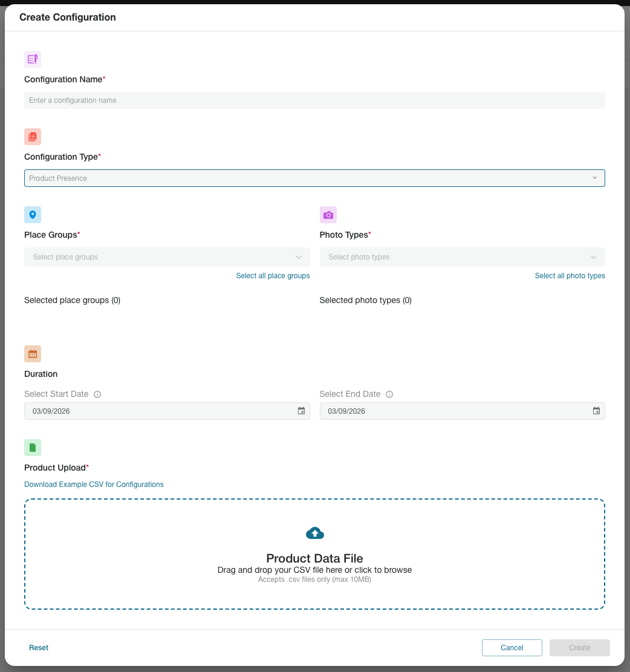This screenshot has width=630, height=672.
Task: Click the Configuration Name label
Action: [x=65, y=79]
